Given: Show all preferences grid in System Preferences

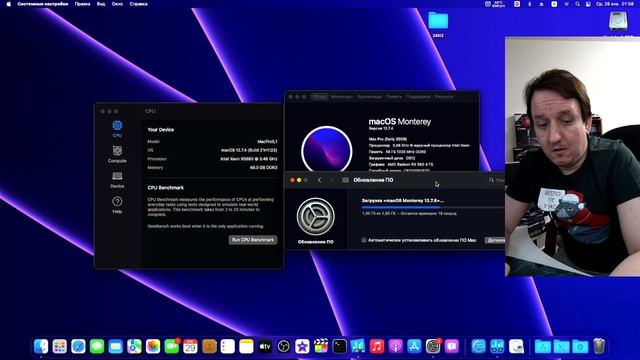Looking at the screenshot, I should click(345, 180).
